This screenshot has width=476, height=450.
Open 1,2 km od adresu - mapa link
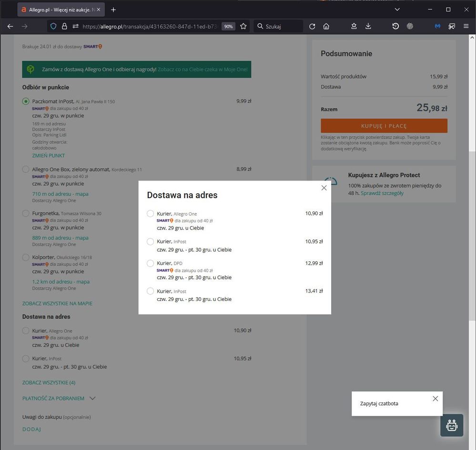coord(61,281)
